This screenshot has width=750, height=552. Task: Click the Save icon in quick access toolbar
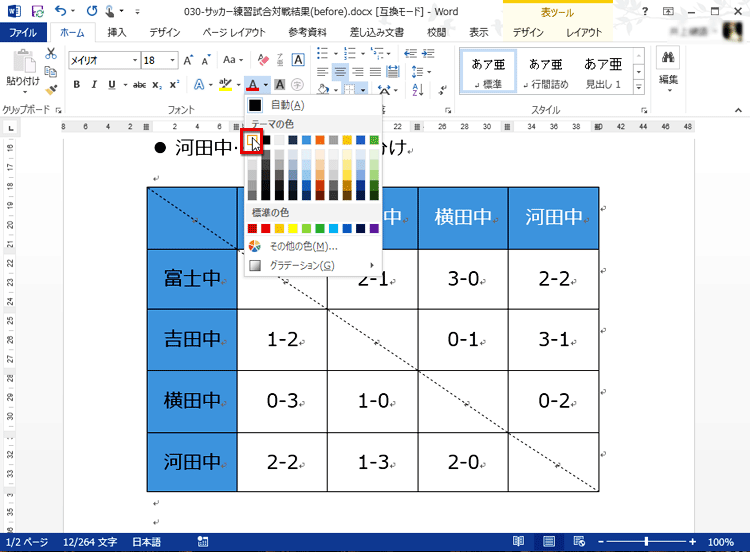point(37,11)
